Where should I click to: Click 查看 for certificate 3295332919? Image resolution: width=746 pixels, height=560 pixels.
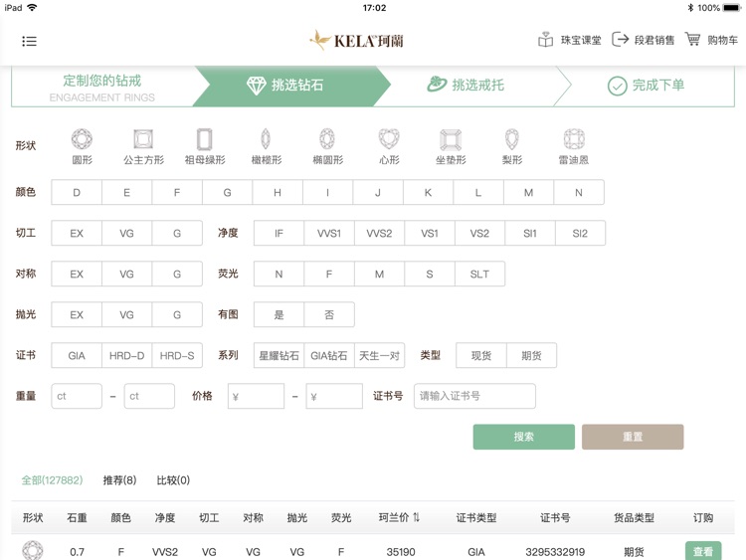point(703,551)
